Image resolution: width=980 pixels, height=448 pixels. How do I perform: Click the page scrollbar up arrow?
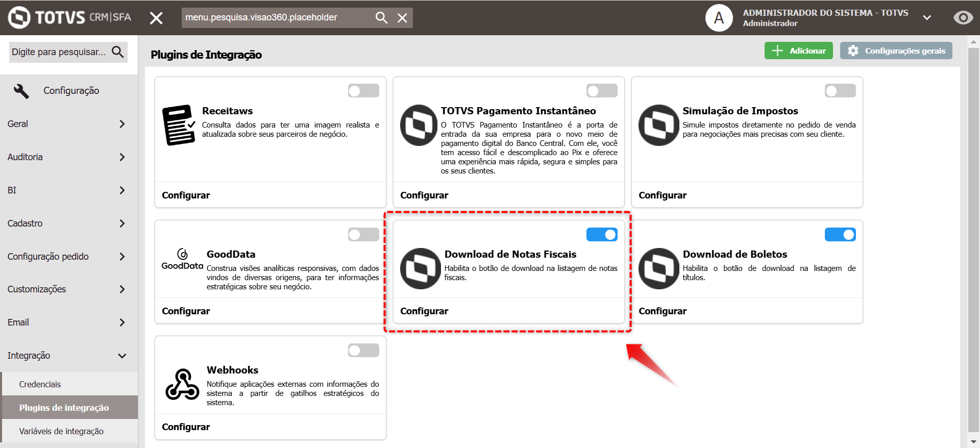(973, 42)
